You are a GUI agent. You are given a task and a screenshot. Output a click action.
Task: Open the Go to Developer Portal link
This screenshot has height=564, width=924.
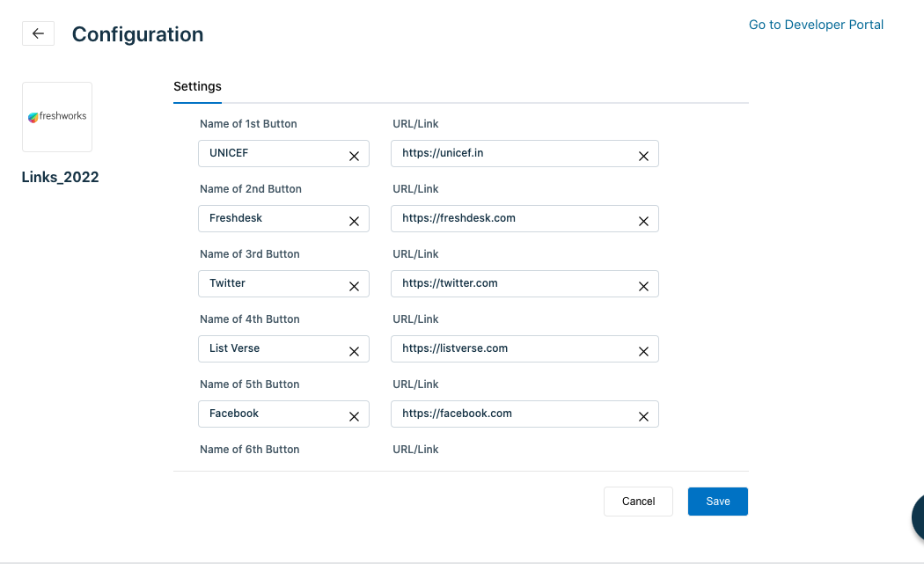pos(816,25)
